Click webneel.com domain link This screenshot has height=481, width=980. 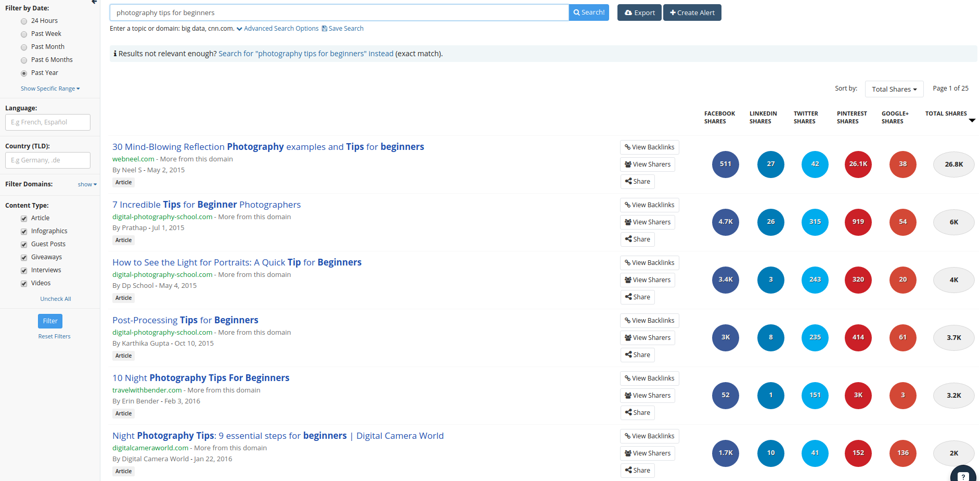point(133,159)
